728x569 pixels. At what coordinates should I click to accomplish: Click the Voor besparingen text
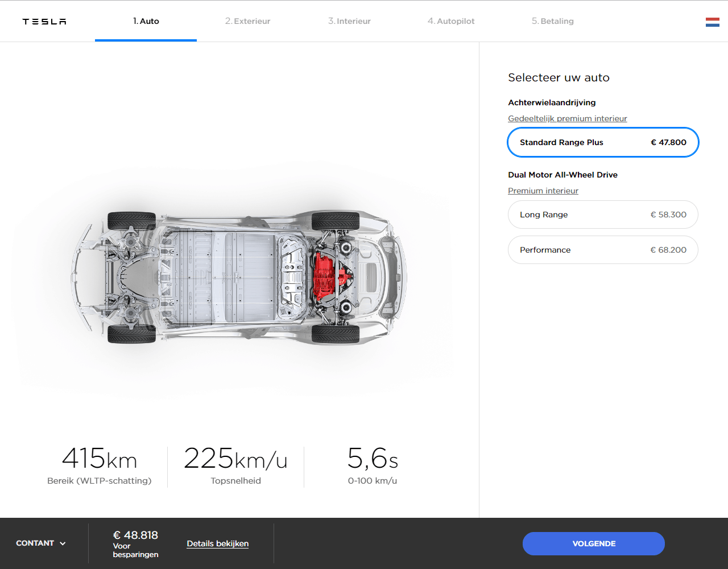(x=135, y=550)
